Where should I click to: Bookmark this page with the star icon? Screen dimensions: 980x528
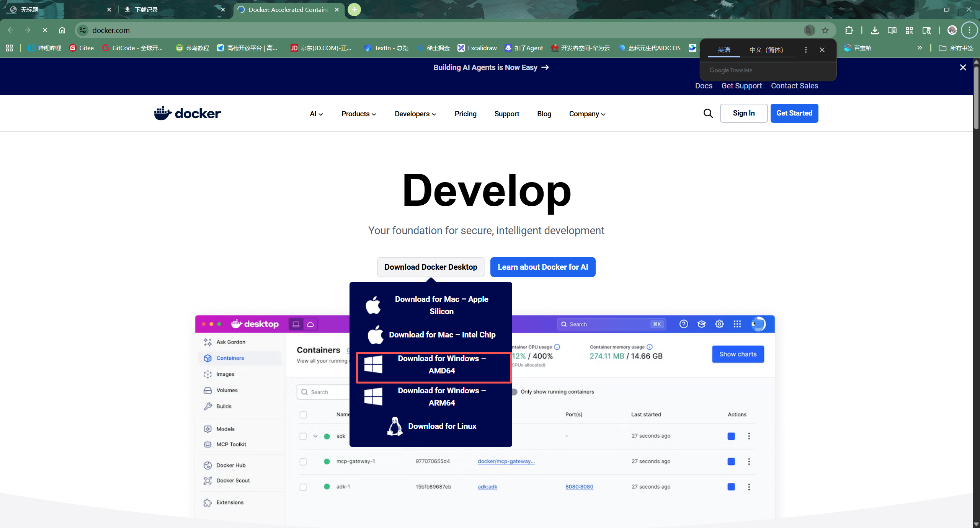pyautogui.click(x=825, y=30)
